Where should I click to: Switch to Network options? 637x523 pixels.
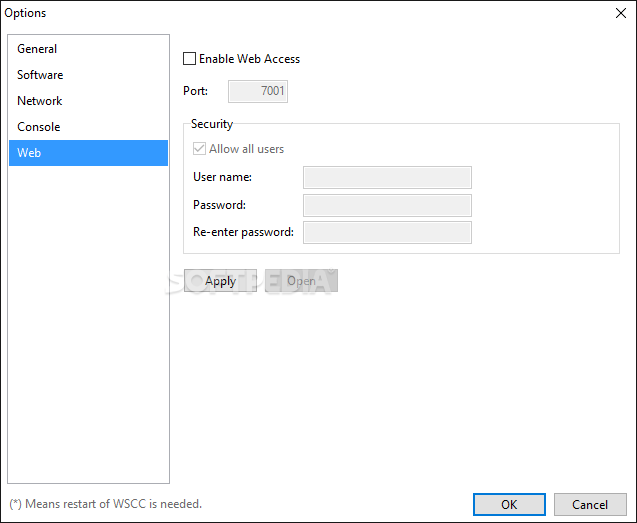(x=88, y=101)
